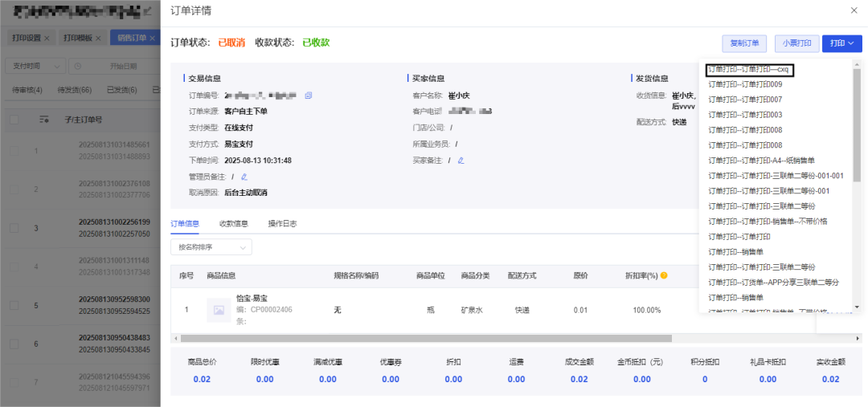Filter by 待审核(4) status
This screenshot has height=407, width=868.
27,90
